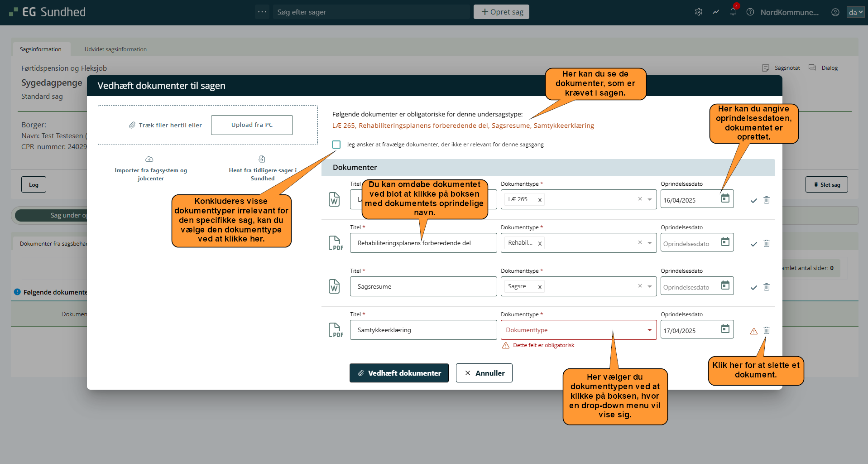Select the Sagsinformation tab
This screenshot has height=464, width=868.
[x=41, y=49]
